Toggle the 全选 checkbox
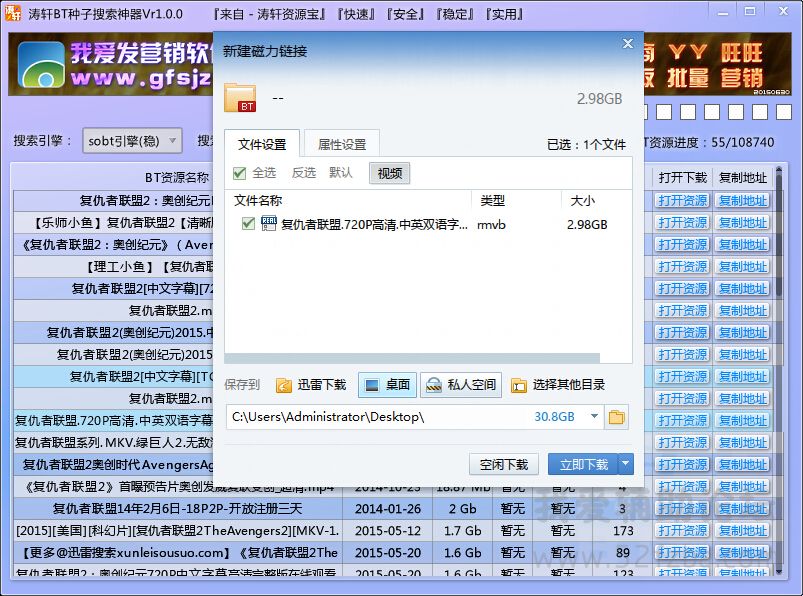The height and width of the screenshot is (596, 803). click(x=239, y=173)
